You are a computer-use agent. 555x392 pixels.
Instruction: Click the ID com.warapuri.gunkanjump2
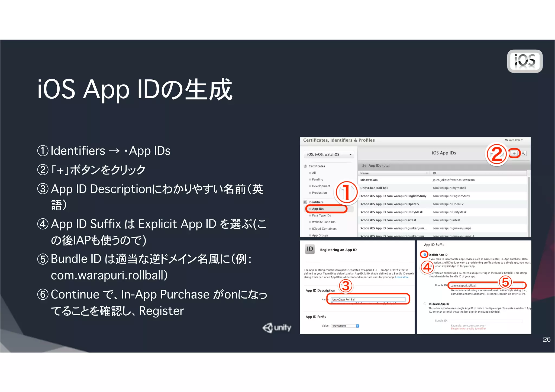pyautogui.click(x=452, y=228)
